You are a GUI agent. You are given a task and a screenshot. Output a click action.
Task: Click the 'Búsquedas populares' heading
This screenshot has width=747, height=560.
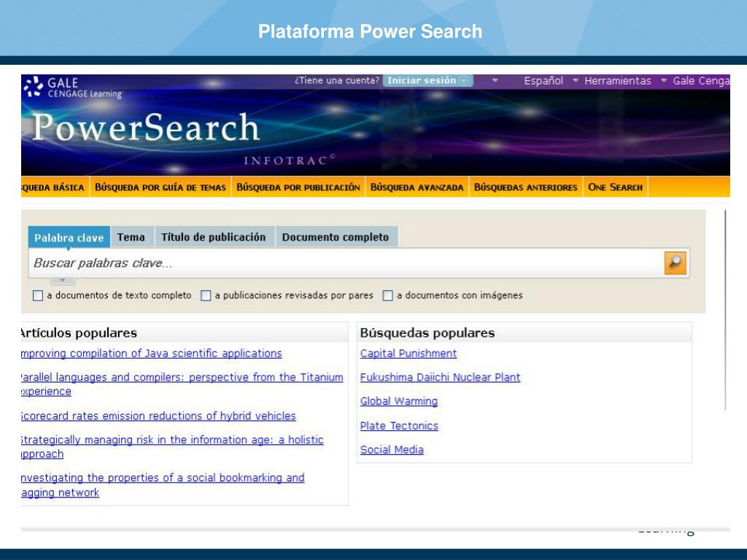427,332
